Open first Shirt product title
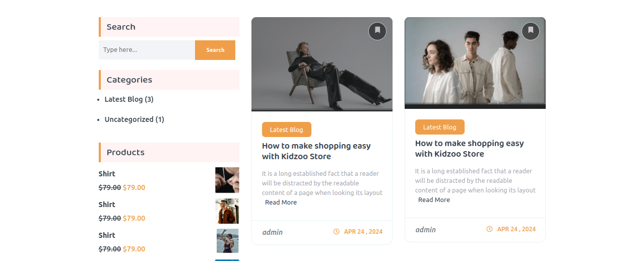The height and width of the screenshot is (261, 644). point(107,174)
